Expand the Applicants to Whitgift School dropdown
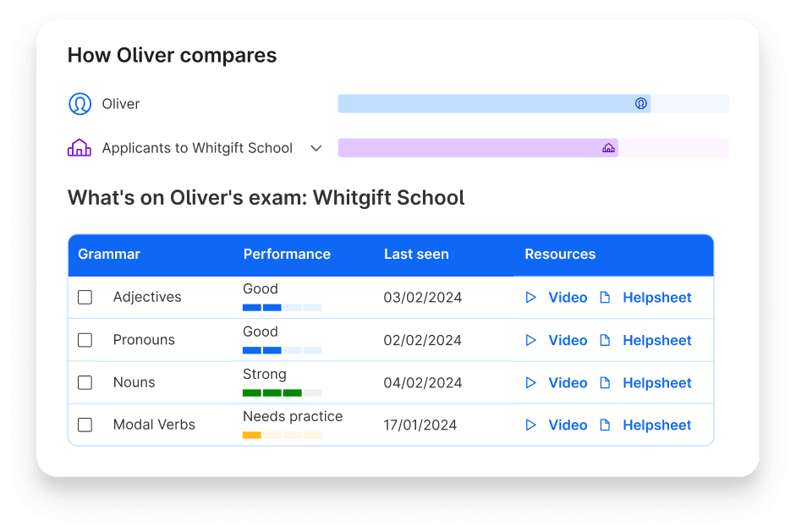The width and height of the screenshot is (796, 532). point(316,147)
